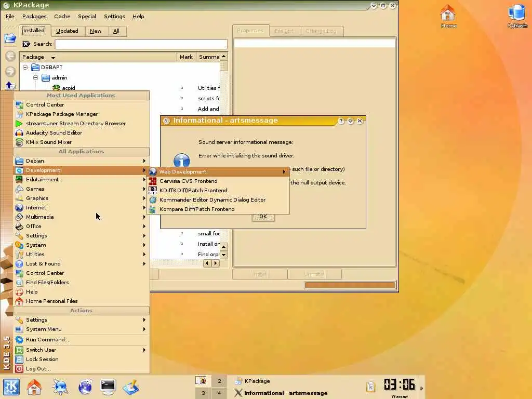The height and width of the screenshot is (399, 532).
Task: Open Cervisia CVS Frontend
Action: tap(218, 181)
